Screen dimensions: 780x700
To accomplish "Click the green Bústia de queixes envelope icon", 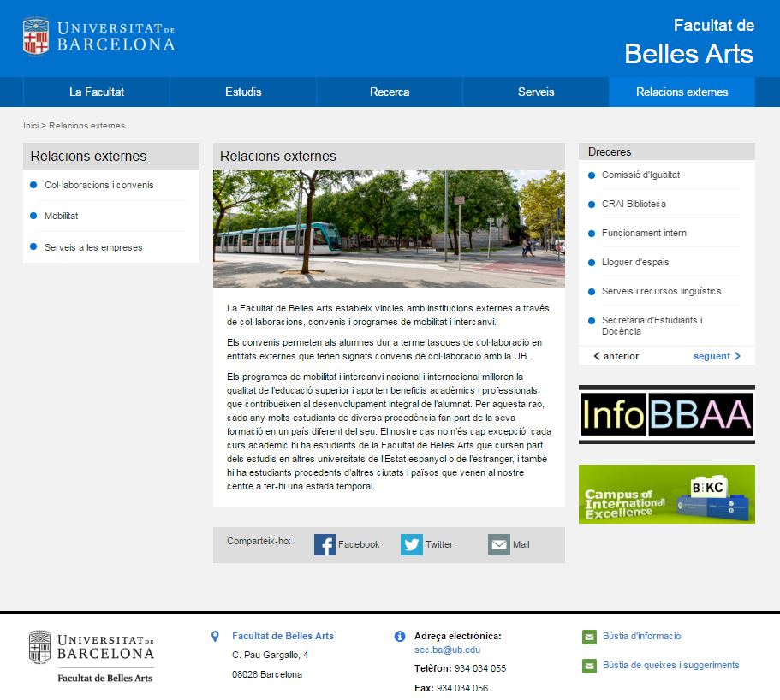I will pos(589,666).
